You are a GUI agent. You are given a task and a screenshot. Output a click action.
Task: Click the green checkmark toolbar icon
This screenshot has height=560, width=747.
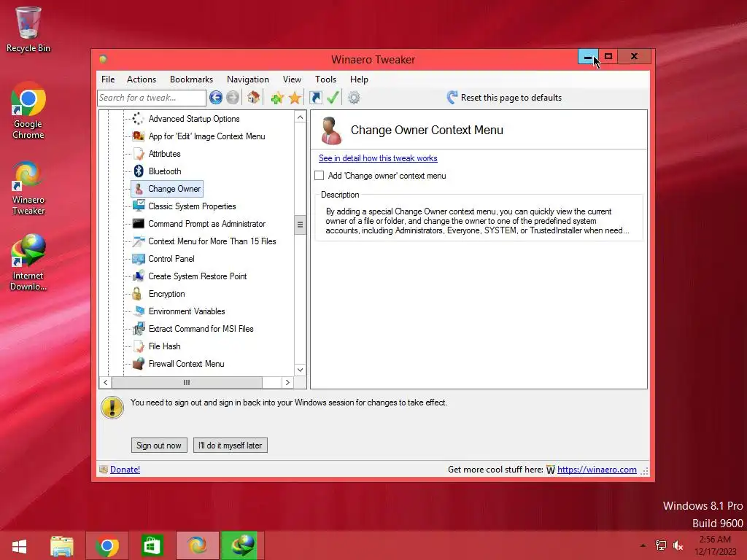pos(333,98)
